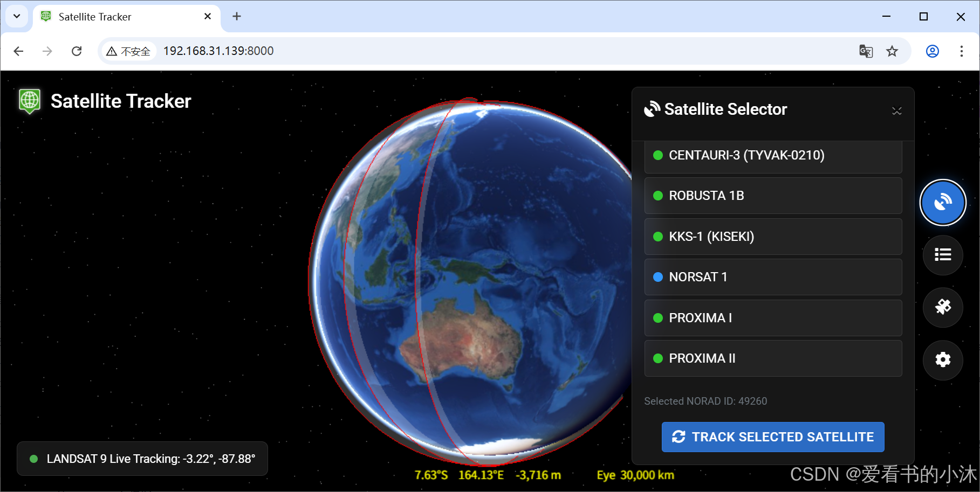This screenshot has height=492, width=980.
Task: Click Selected NORAD ID text
Action: (705, 401)
